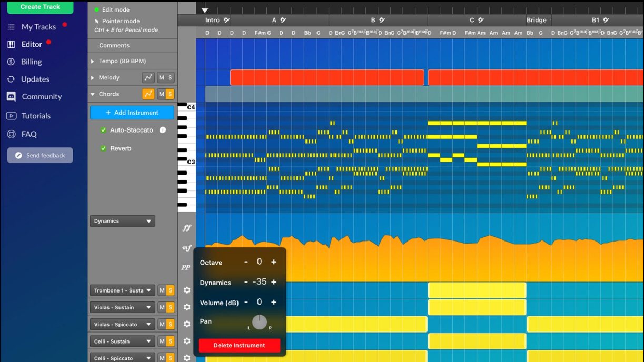Select the ff dynamics marking

(186, 229)
